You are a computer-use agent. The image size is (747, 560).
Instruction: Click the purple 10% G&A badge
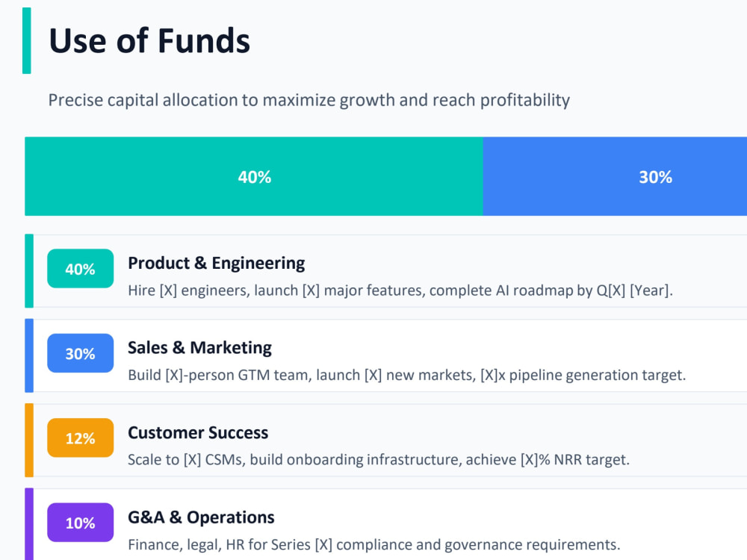point(80,523)
